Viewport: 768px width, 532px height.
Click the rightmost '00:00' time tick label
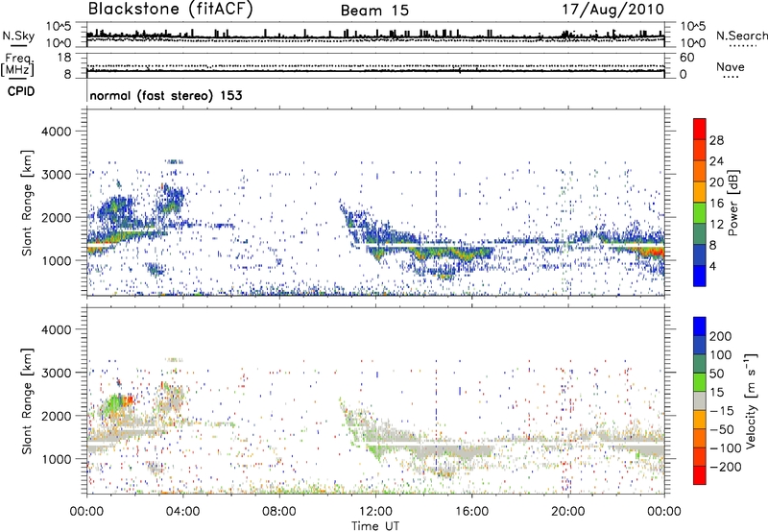pos(664,512)
